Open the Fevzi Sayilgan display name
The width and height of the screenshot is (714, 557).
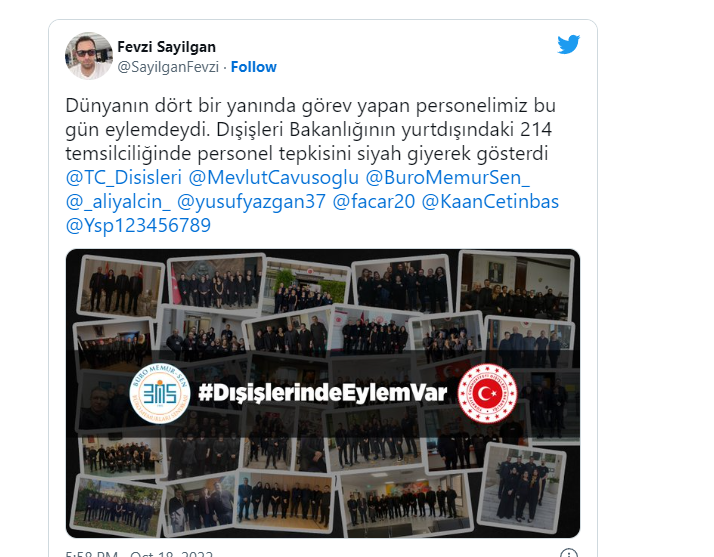coord(167,47)
